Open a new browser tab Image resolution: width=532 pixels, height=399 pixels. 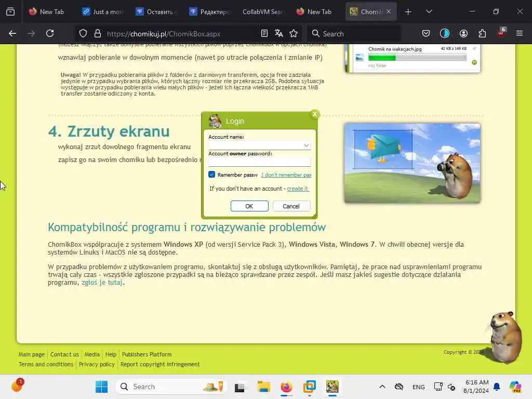[408, 12]
